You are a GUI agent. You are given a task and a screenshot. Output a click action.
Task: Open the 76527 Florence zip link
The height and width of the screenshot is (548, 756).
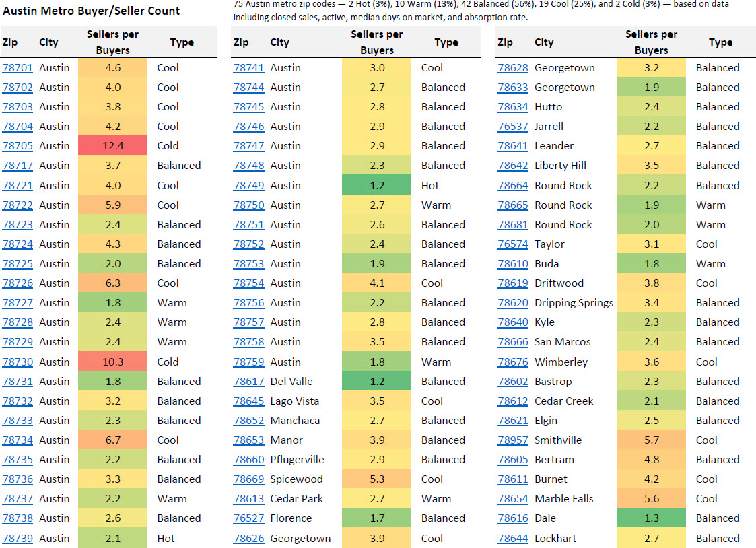click(x=248, y=518)
